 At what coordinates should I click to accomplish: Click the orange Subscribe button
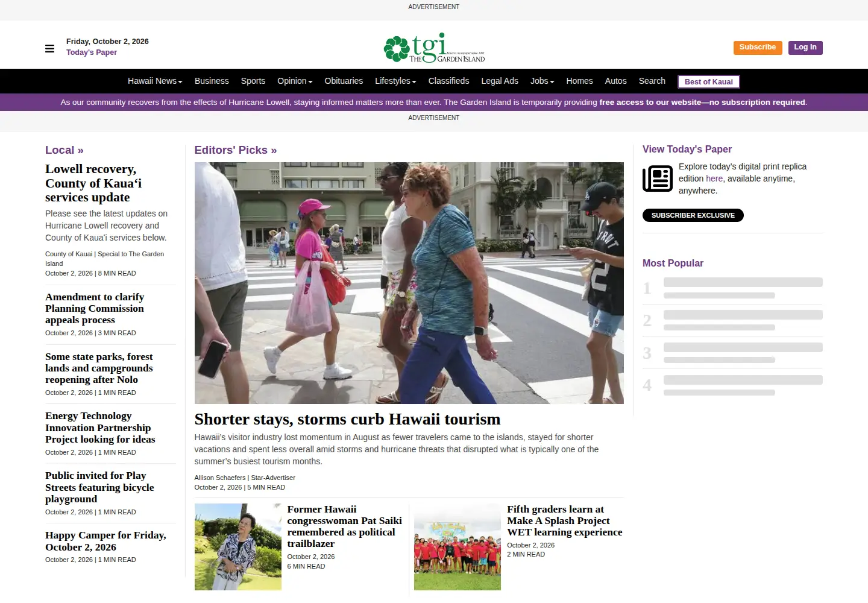tap(758, 47)
